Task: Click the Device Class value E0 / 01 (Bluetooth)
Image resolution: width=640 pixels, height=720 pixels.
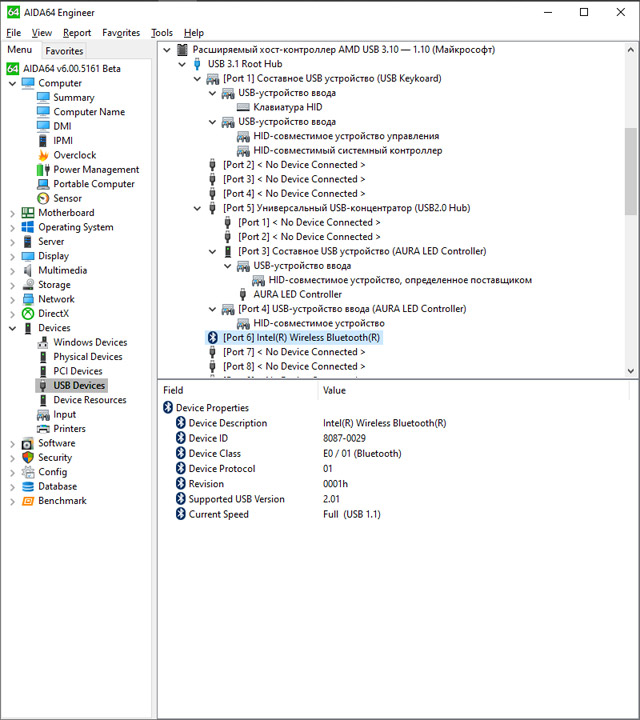Action: point(362,454)
